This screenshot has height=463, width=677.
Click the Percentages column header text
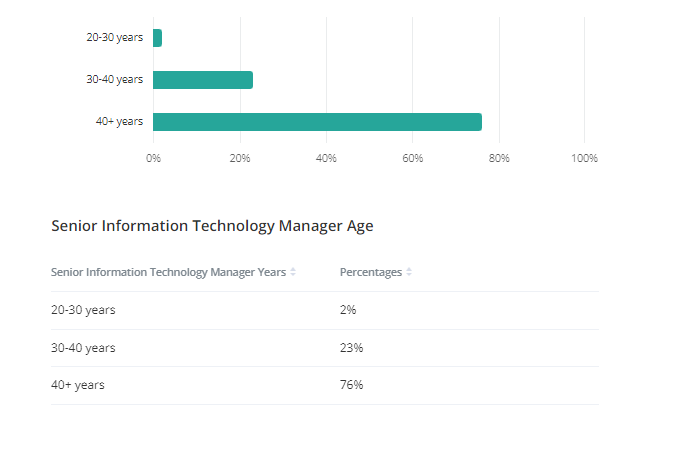pos(370,272)
